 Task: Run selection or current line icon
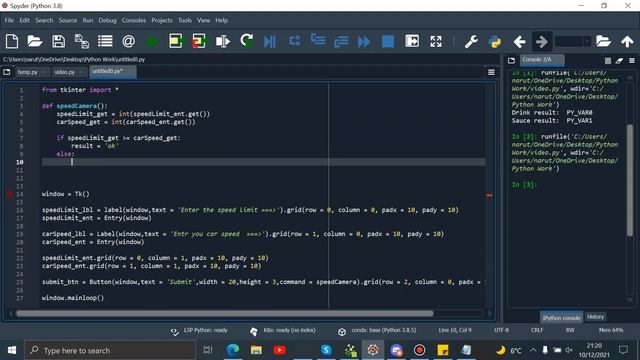coord(223,41)
